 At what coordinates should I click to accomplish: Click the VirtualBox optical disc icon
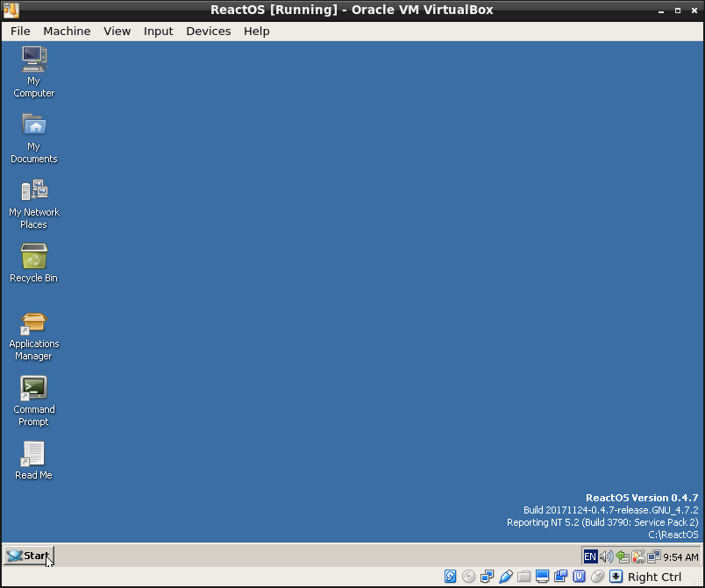[468, 577]
